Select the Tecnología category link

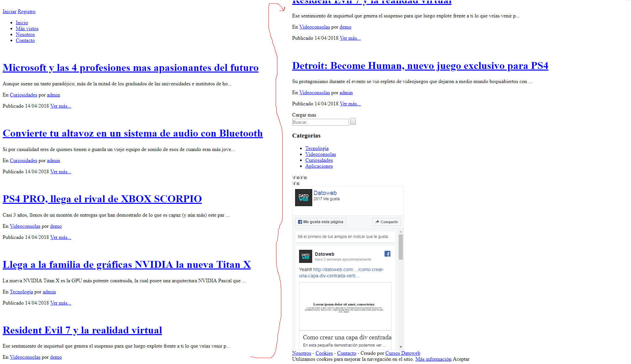tap(317, 148)
